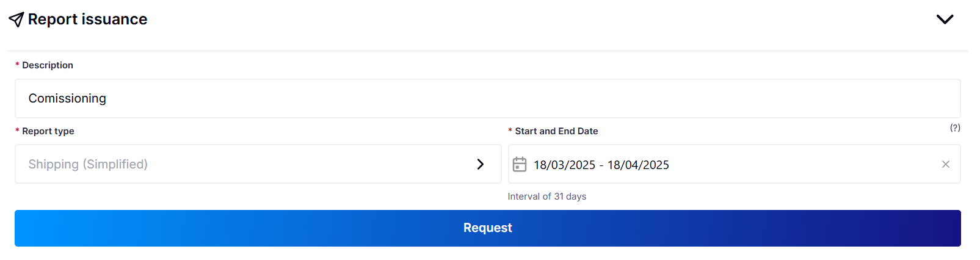Click the dash between the two dates
This screenshot has height=260, width=980.
point(601,165)
